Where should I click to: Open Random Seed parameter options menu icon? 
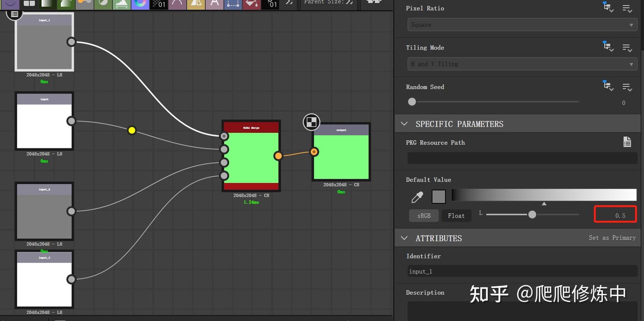627,87
